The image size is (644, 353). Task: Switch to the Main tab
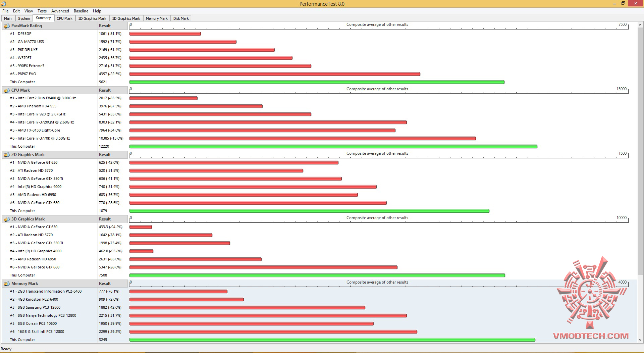8,18
